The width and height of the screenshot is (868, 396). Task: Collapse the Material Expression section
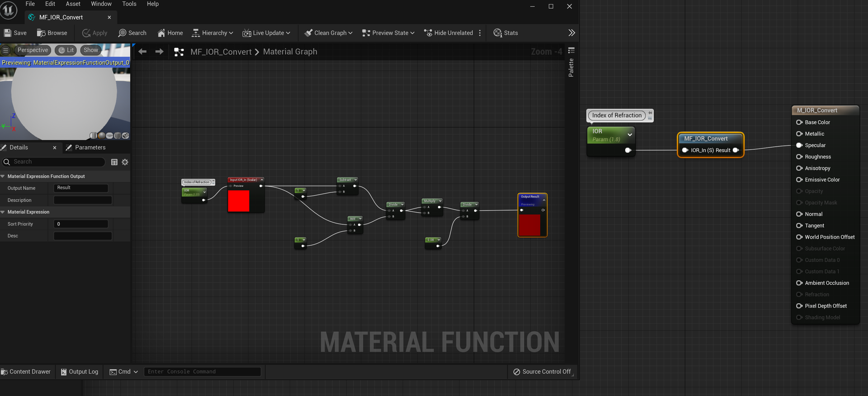tap(3, 212)
